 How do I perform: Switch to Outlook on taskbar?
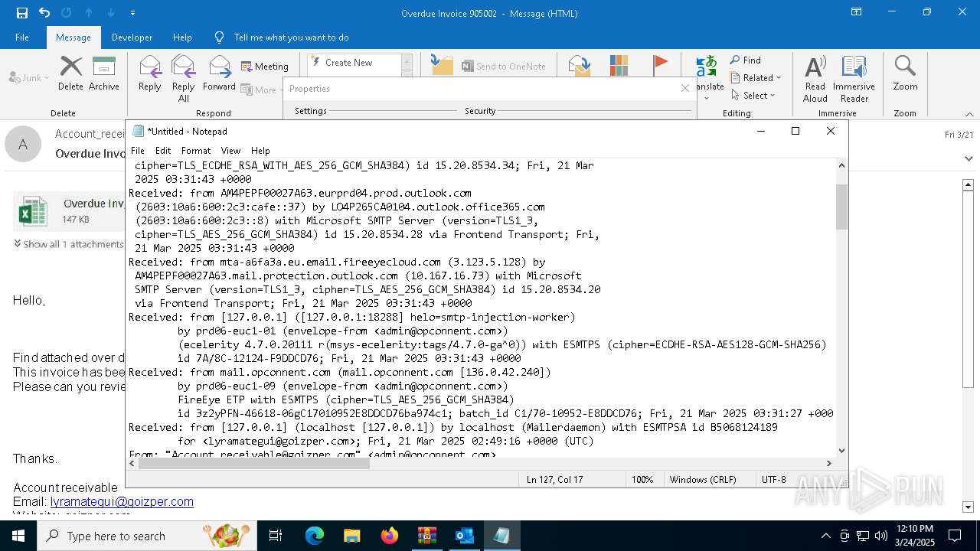(x=464, y=536)
